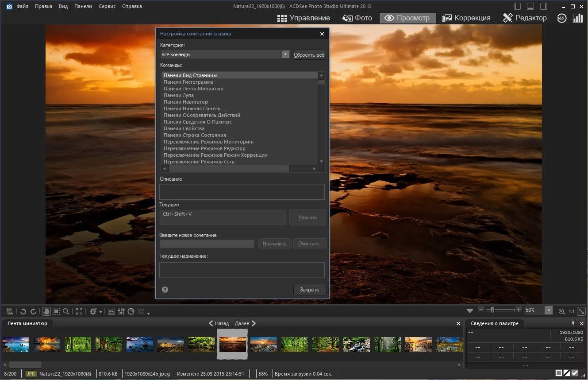Click the Очистить button

point(309,244)
